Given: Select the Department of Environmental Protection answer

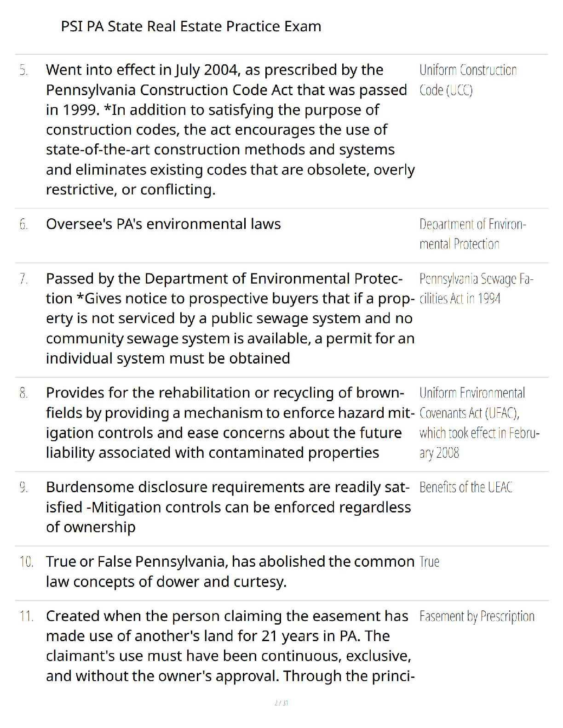Looking at the screenshot, I should click(473, 234).
